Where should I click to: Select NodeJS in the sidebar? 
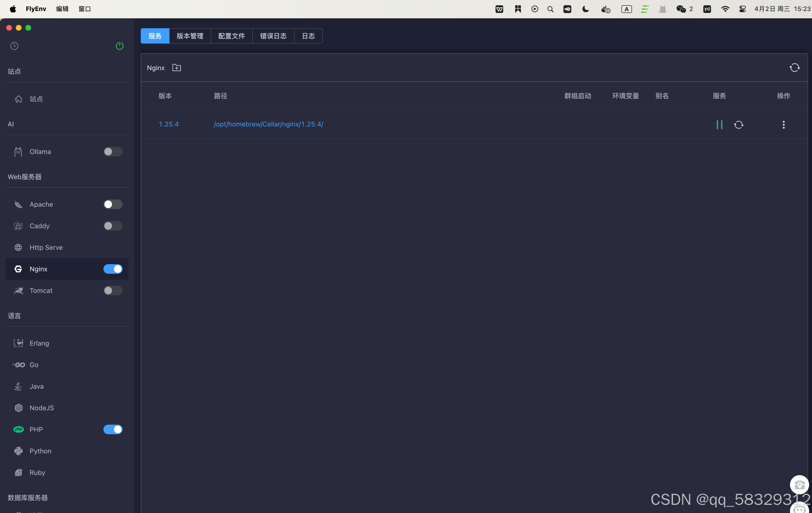[x=41, y=408]
